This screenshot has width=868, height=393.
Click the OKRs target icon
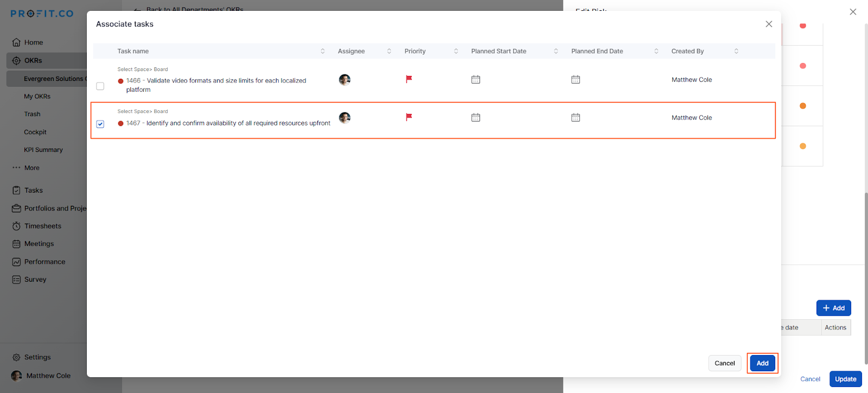(16, 60)
